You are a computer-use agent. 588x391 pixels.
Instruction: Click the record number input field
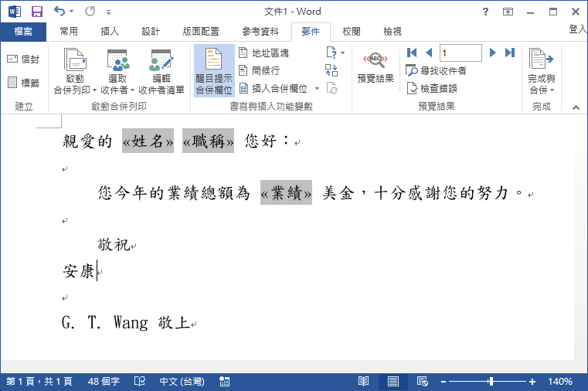point(461,53)
